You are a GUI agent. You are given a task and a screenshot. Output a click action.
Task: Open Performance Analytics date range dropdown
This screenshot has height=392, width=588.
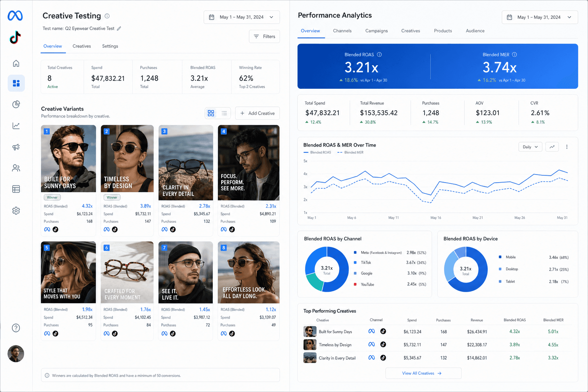540,17
